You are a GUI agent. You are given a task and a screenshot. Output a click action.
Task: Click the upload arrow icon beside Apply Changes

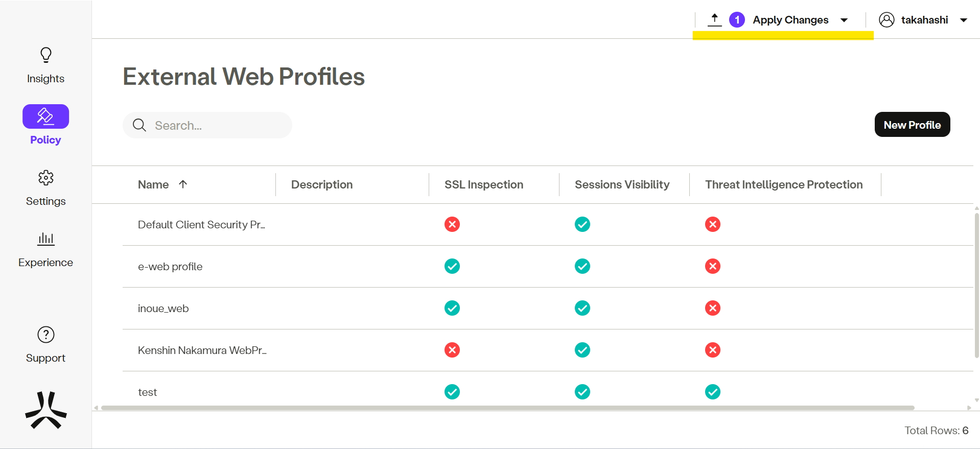tap(714, 20)
